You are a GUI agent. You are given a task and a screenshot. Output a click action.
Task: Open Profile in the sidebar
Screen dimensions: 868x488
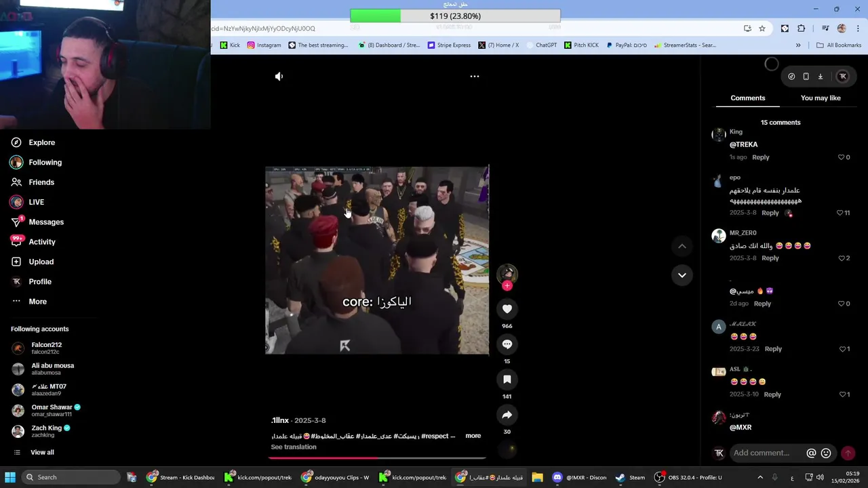(31, 282)
